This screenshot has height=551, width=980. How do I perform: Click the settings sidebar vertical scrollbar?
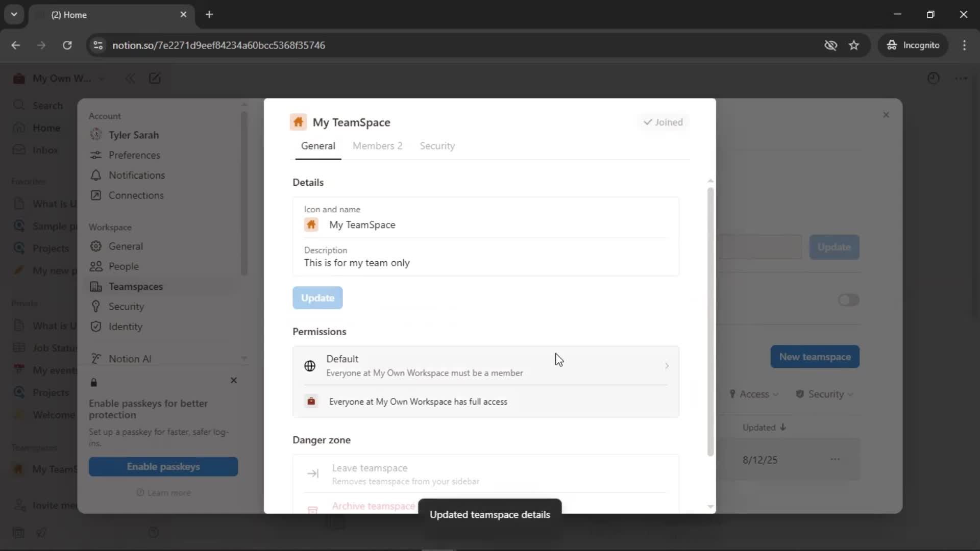244,194
